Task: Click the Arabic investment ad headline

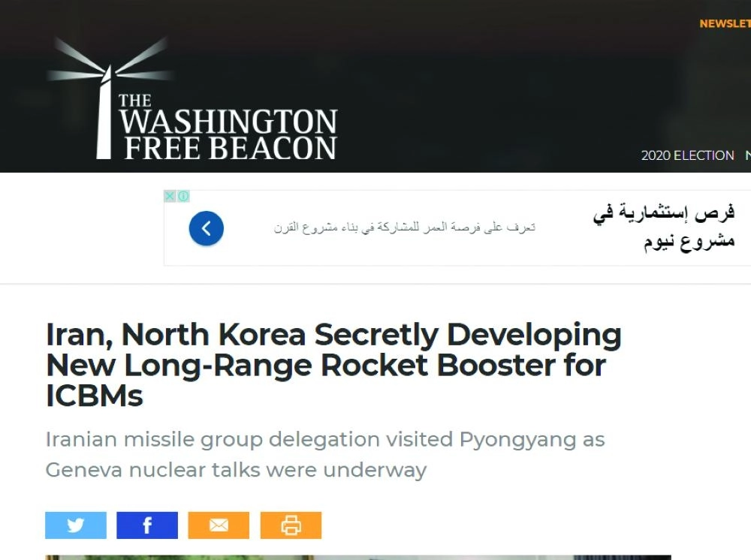Action: coord(664,227)
